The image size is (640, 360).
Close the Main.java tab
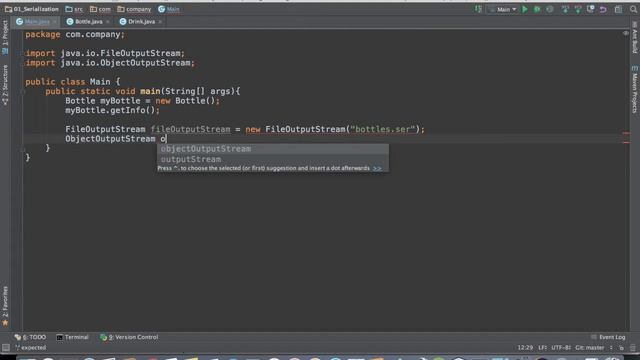coord(55,22)
